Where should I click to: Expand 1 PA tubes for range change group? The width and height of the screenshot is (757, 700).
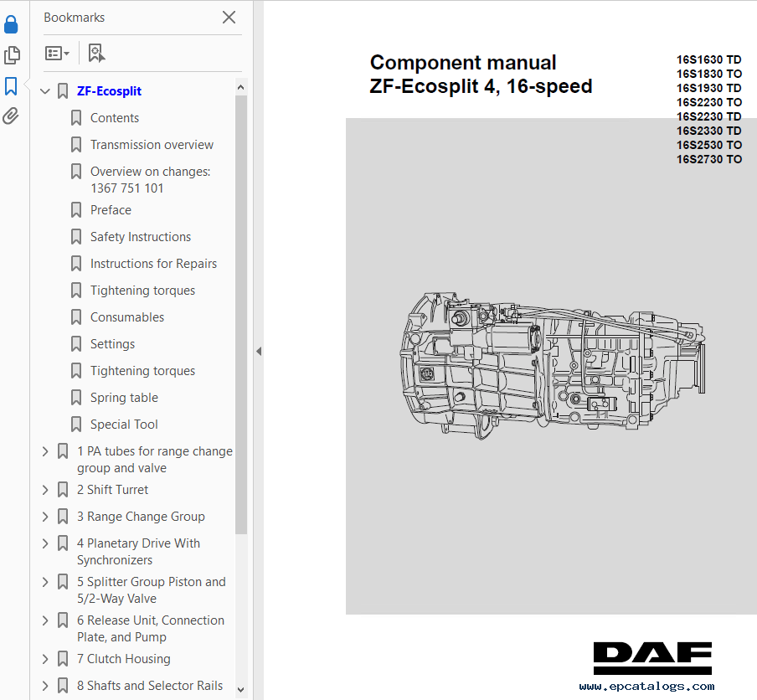(x=45, y=451)
